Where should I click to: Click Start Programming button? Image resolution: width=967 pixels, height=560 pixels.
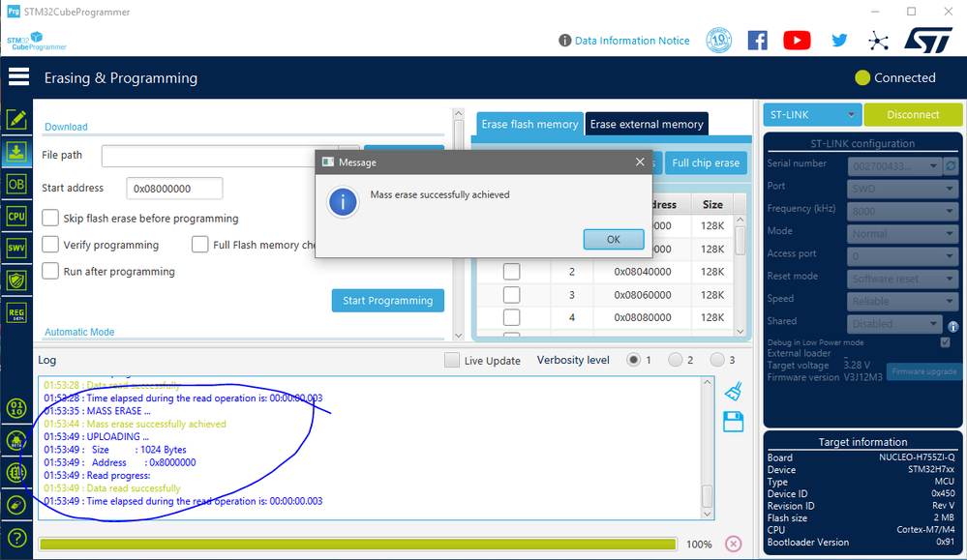tap(388, 301)
